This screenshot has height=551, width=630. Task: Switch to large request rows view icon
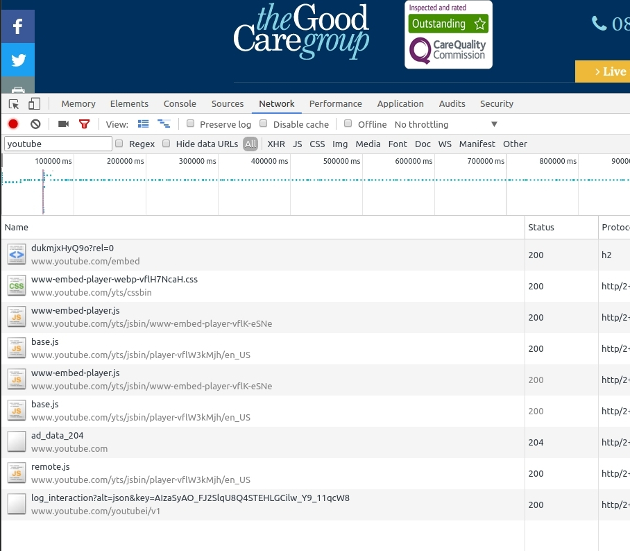[x=143, y=124]
